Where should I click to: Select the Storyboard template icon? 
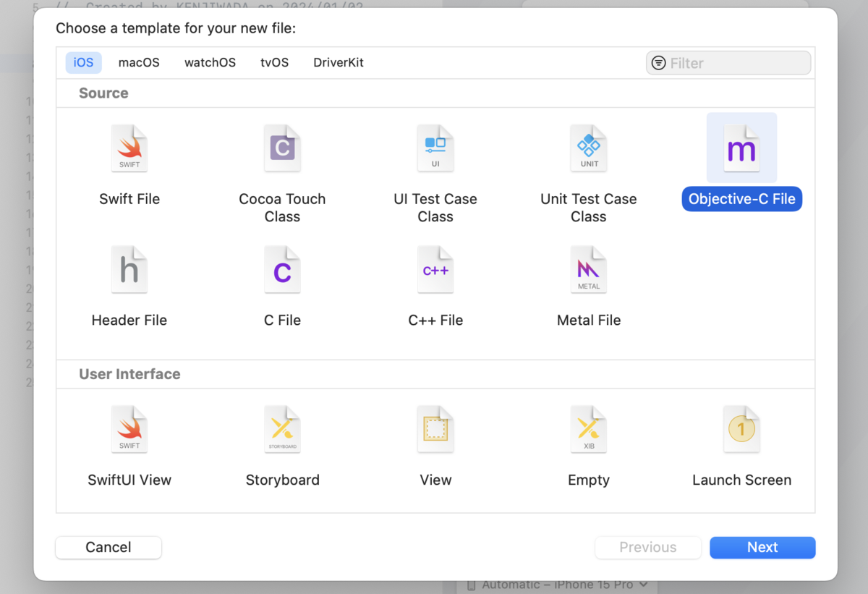click(282, 429)
